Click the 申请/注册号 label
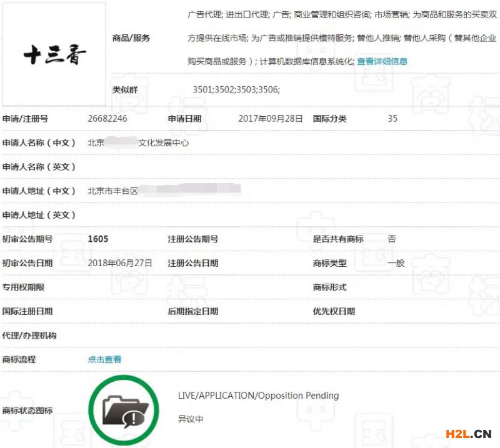 (x=25, y=119)
